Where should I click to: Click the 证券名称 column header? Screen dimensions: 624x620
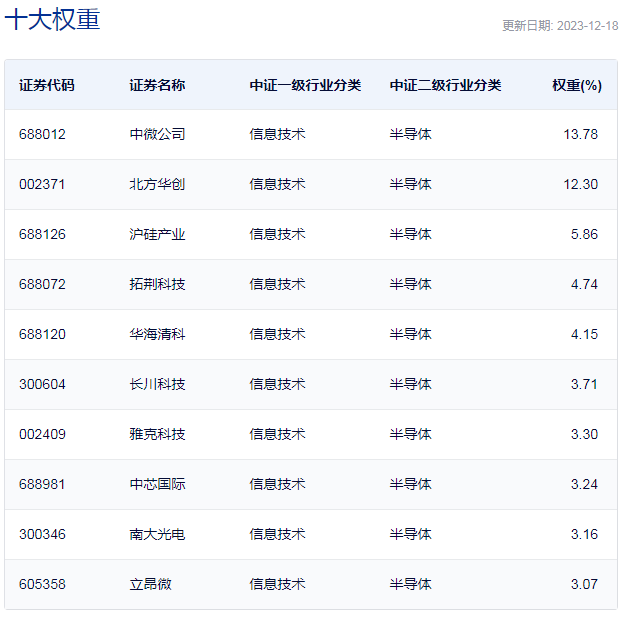tap(157, 85)
